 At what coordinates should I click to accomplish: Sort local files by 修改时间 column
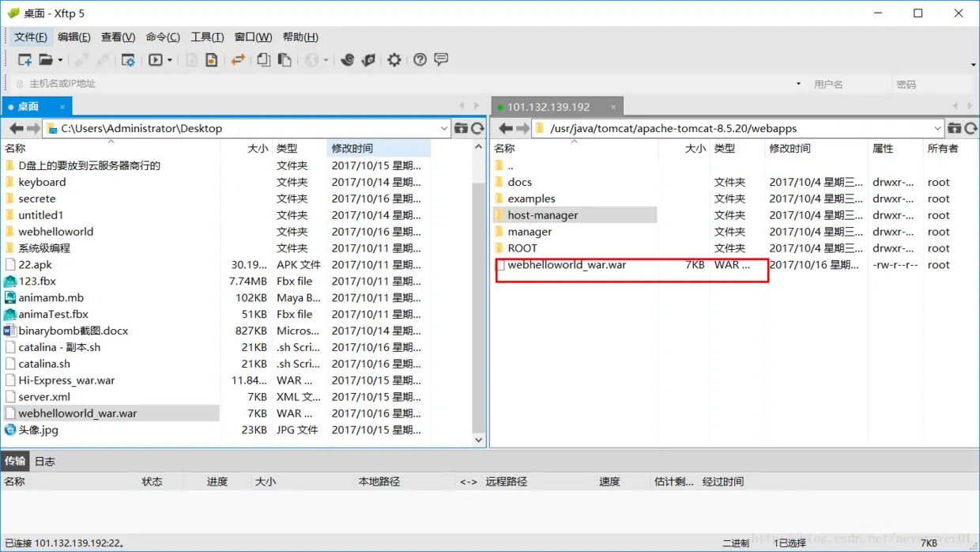point(379,148)
